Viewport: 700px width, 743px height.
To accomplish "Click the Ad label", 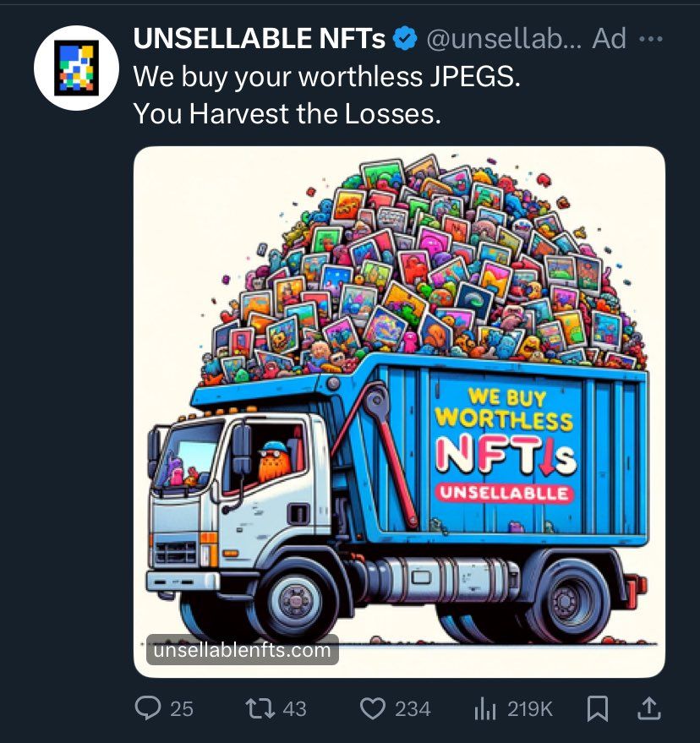I will coord(610,39).
